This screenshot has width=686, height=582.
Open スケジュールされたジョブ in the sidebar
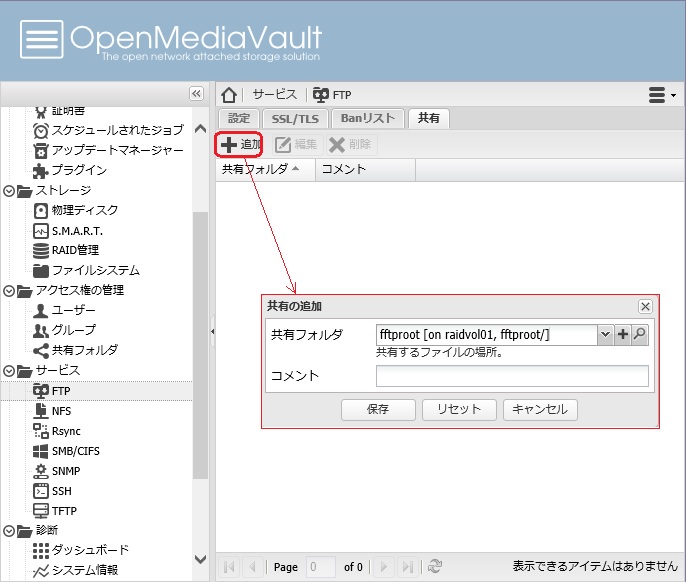[108, 130]
